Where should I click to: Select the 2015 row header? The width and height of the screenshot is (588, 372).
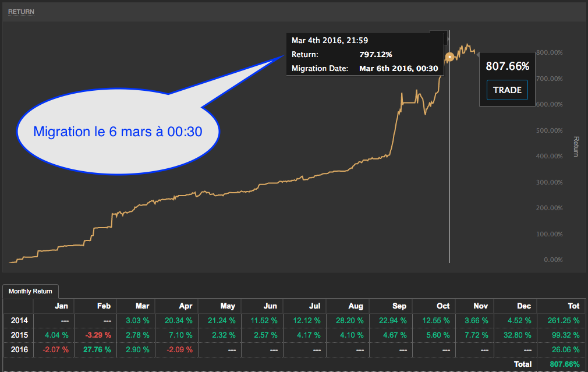coord(18,335)
